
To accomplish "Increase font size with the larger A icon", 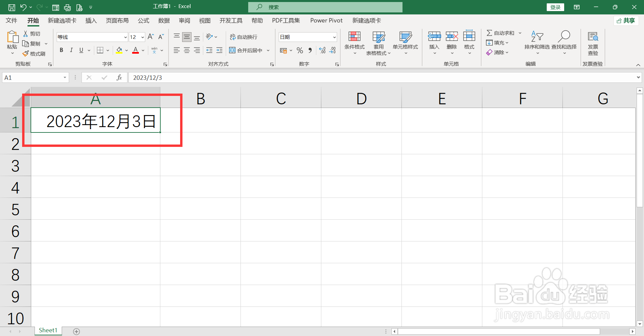I will 151,37.
